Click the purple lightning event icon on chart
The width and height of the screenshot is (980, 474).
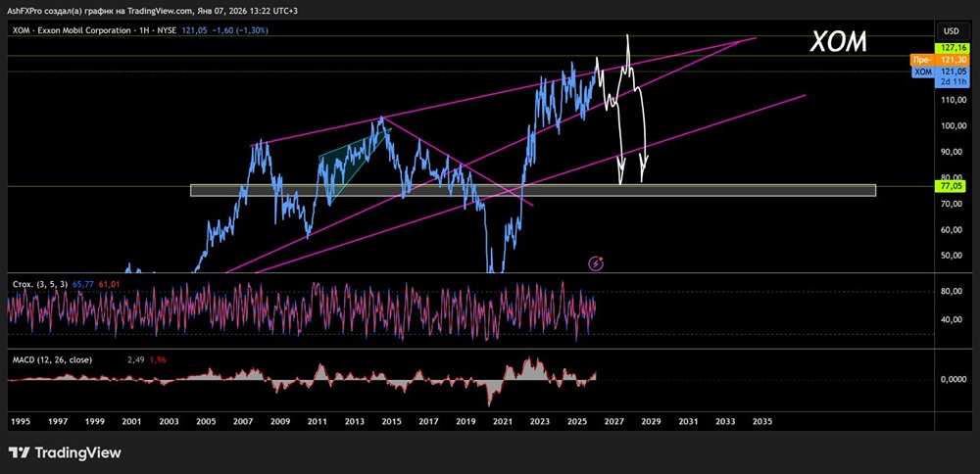tap(596, 262)
